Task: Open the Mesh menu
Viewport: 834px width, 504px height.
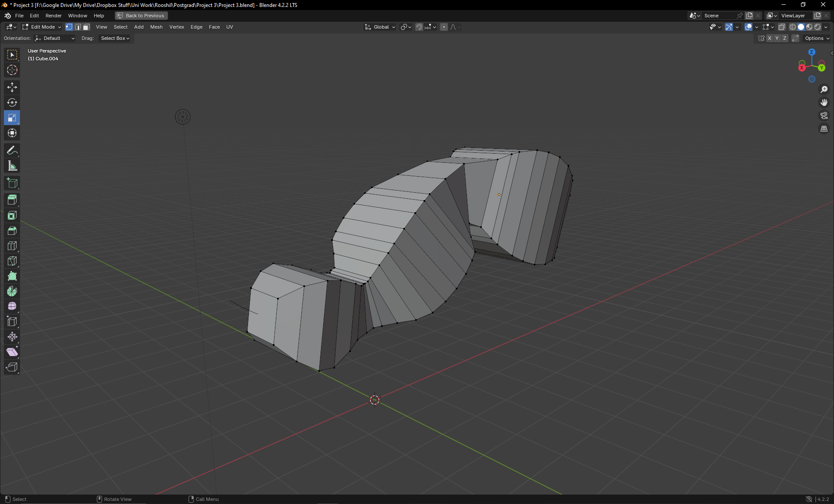Action: click(x=156, y=27)
